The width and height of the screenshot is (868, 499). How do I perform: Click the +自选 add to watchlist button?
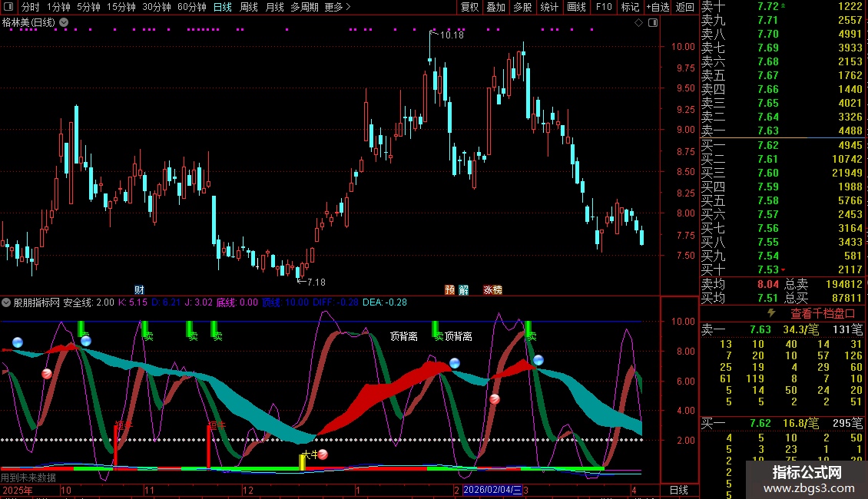coord(658,7)
